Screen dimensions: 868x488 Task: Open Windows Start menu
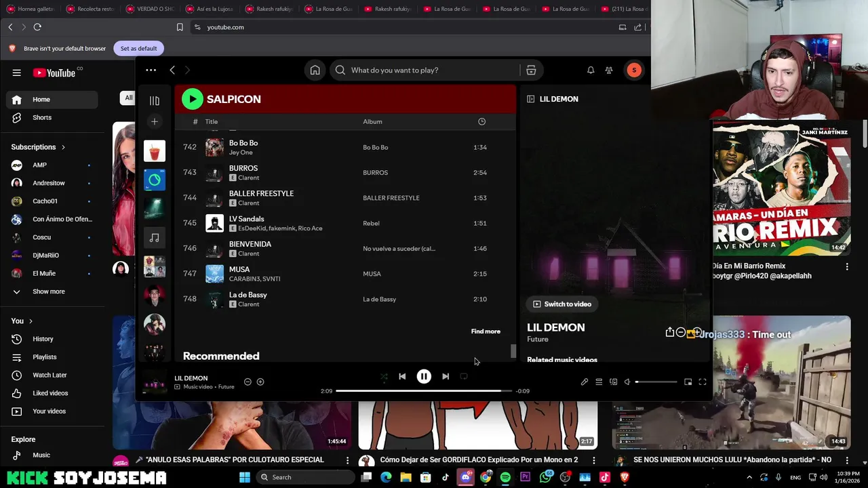click(x=245, y=477)
